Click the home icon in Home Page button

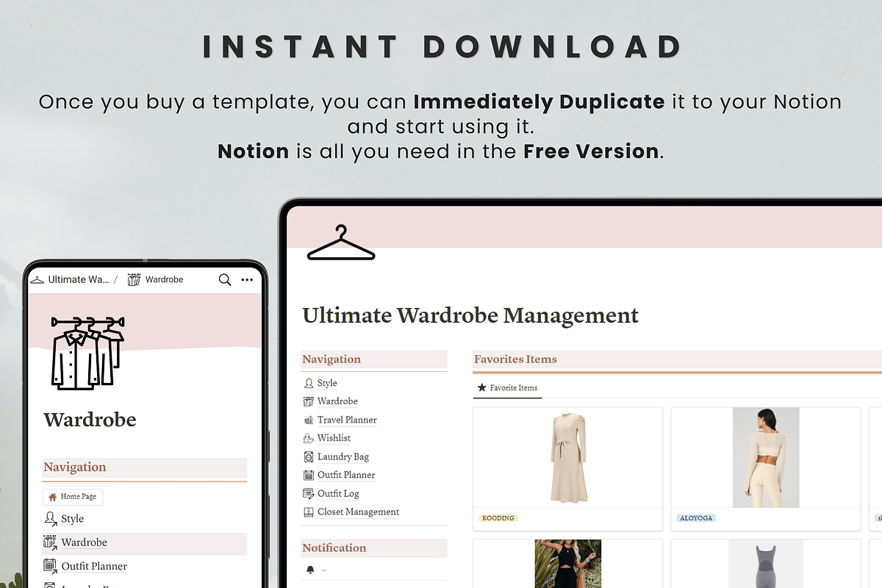52,497
